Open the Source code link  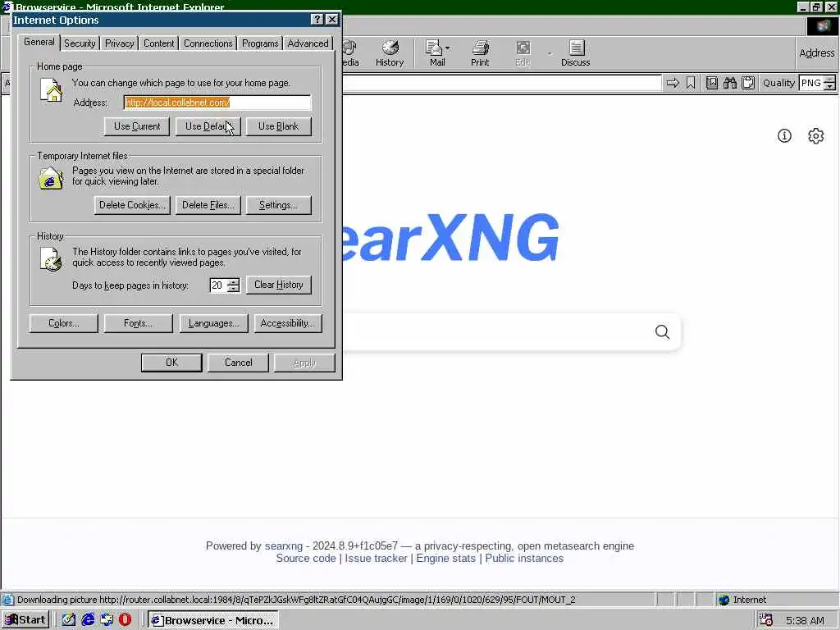click(x=306, y=558)
